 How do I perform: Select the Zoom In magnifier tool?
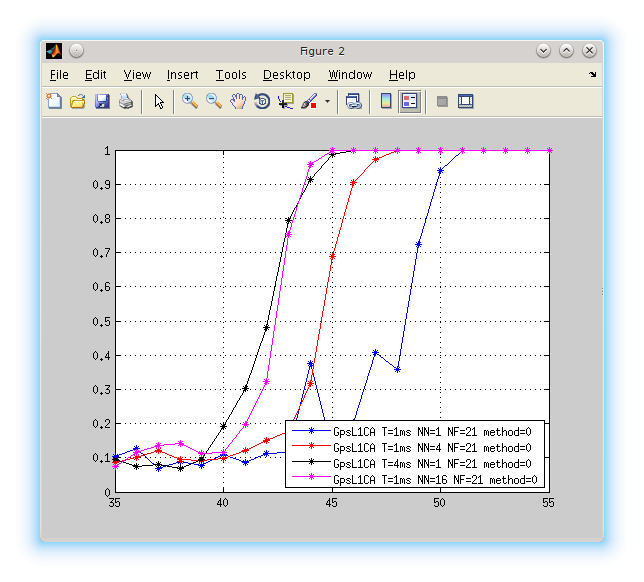189,101
